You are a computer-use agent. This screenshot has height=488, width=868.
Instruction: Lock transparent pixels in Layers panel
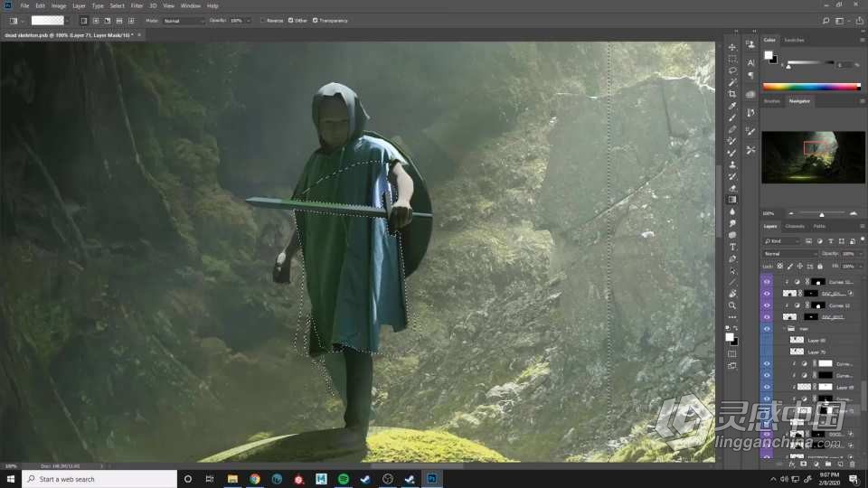[x=780, y=266]
